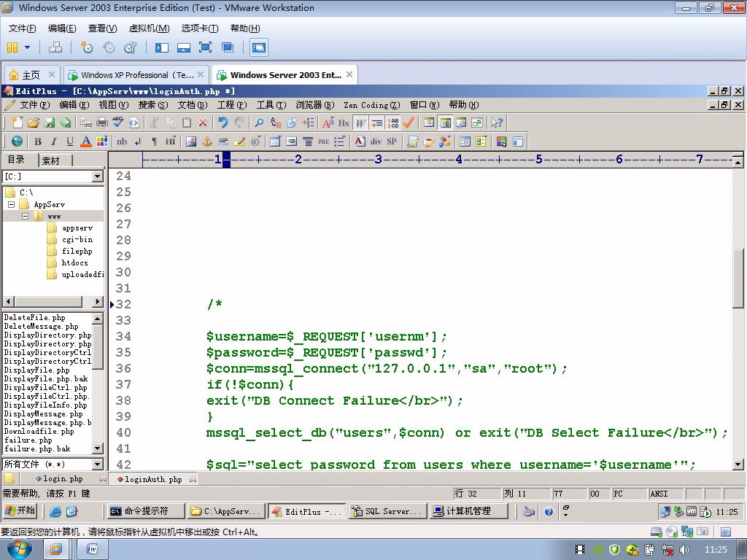
Task: Open SQL Server taskbar button
Action: (x=387, y=511)
